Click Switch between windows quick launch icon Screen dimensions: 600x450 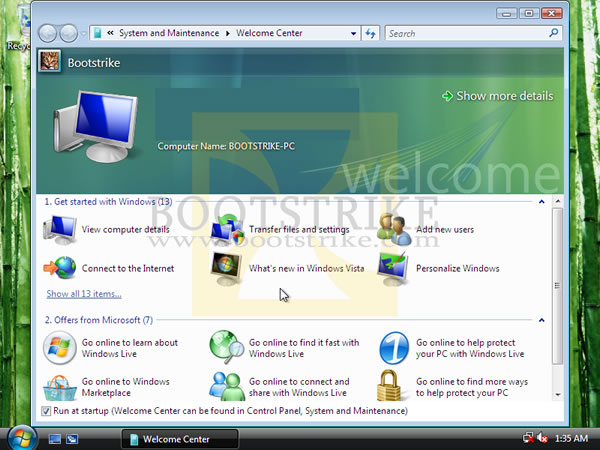(72, 439)
